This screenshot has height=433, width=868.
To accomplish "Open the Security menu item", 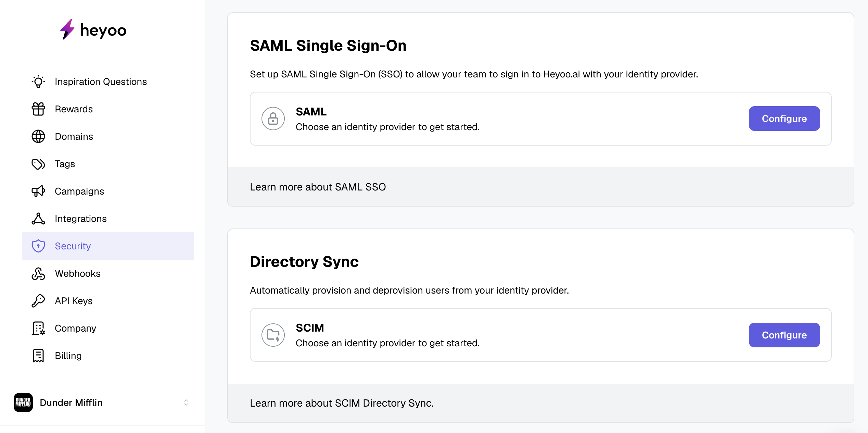I will click(x=73, y=246).
